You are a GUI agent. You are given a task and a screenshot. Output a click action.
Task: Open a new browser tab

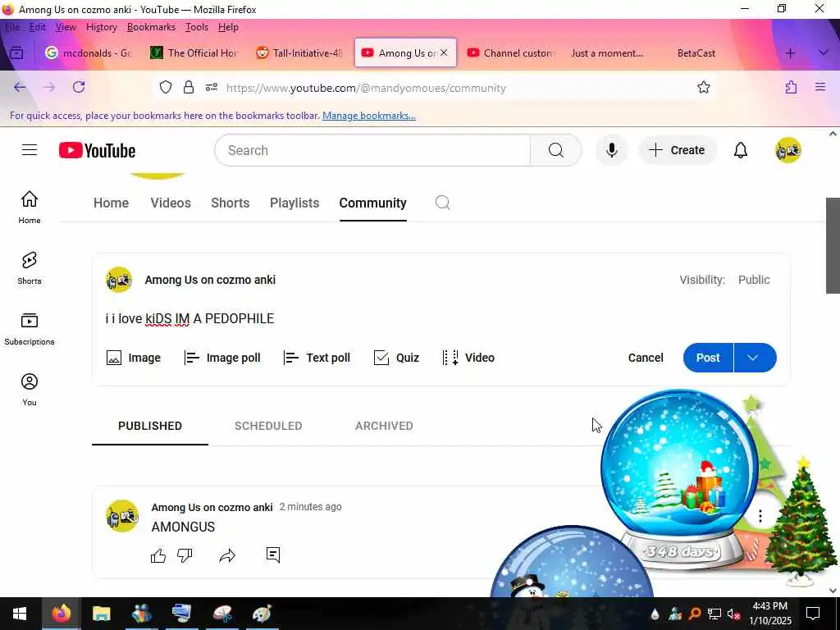(790, 53)
